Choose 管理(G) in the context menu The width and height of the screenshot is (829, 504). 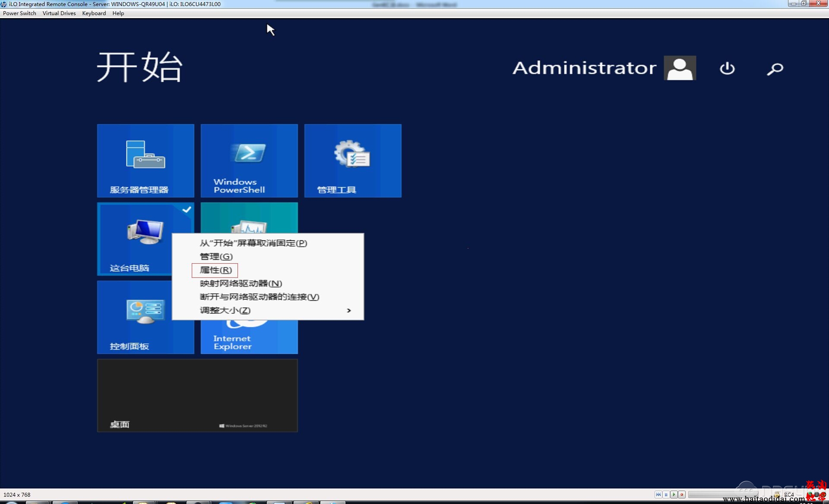(x=216, y=256)
